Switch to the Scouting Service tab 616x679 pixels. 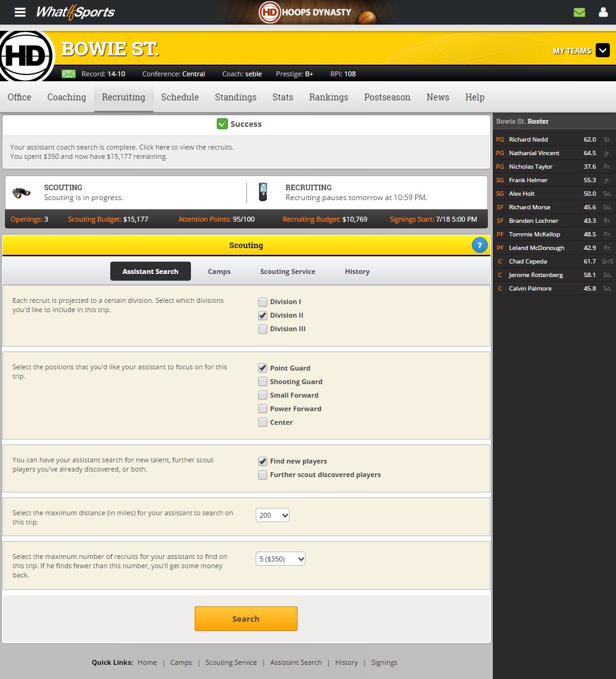tap(288, 271)
